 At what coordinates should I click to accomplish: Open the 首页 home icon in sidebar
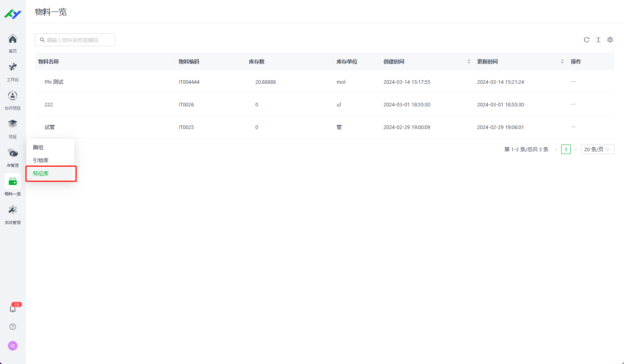click(x=13, y=39)
